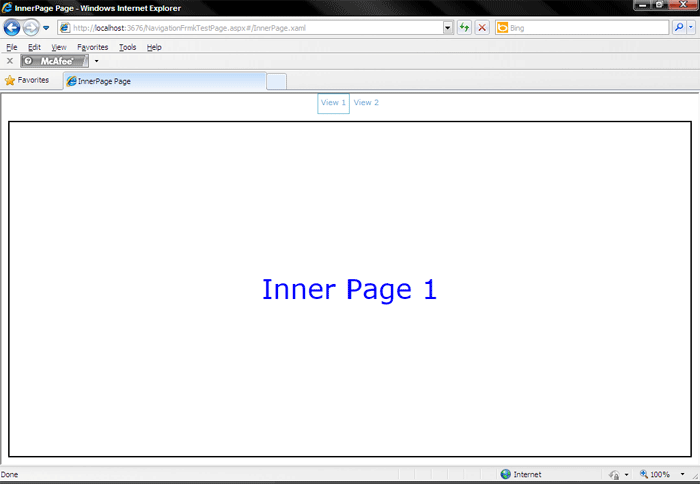Image resolution: width=700 pixels, height=484 pixels.
Task: Open the Tools menu
Action: pyautogui.click(x=127, y=47)
